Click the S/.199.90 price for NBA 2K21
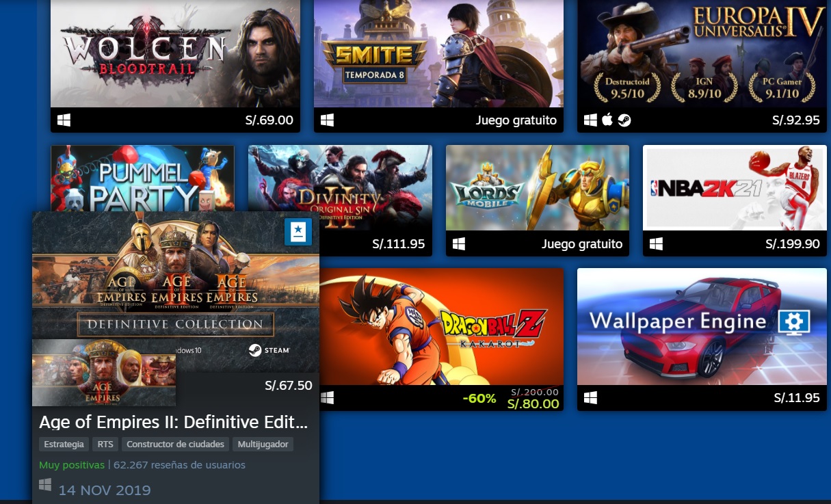Viewport: 831px width, 504px height. pos(793,243)
